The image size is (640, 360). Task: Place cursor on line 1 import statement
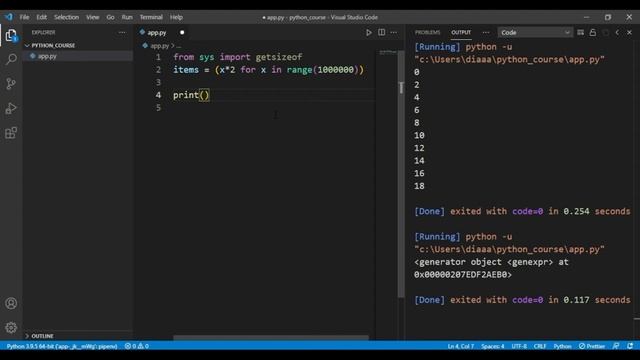[x=238, y=57]
